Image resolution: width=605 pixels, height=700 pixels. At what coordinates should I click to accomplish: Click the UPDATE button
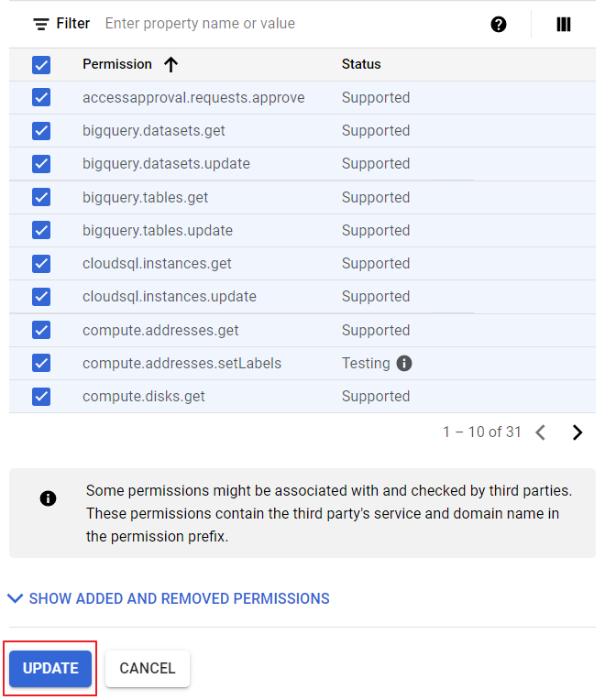coord(50,669)
